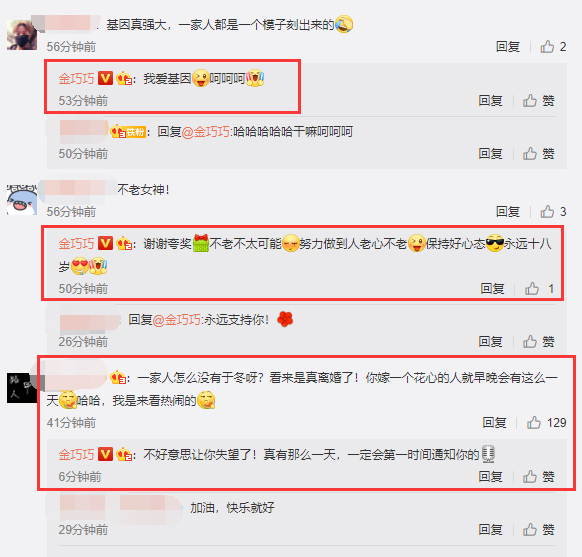Open the blue cartoon avatar

(x=22, y=200)
